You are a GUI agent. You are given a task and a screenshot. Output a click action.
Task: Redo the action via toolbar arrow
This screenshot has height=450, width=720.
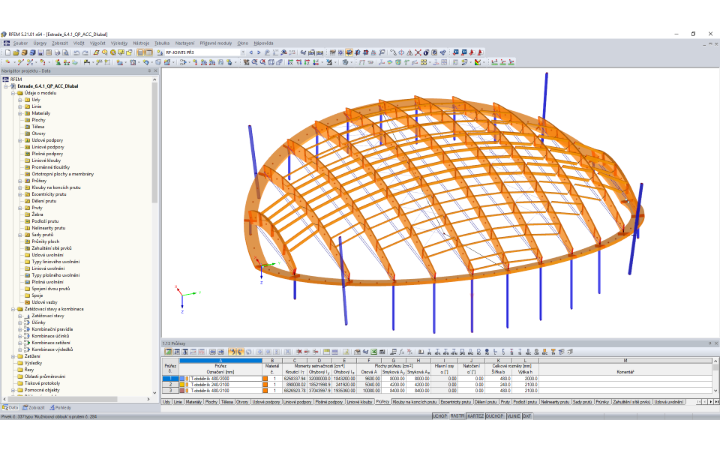(85, 52)
